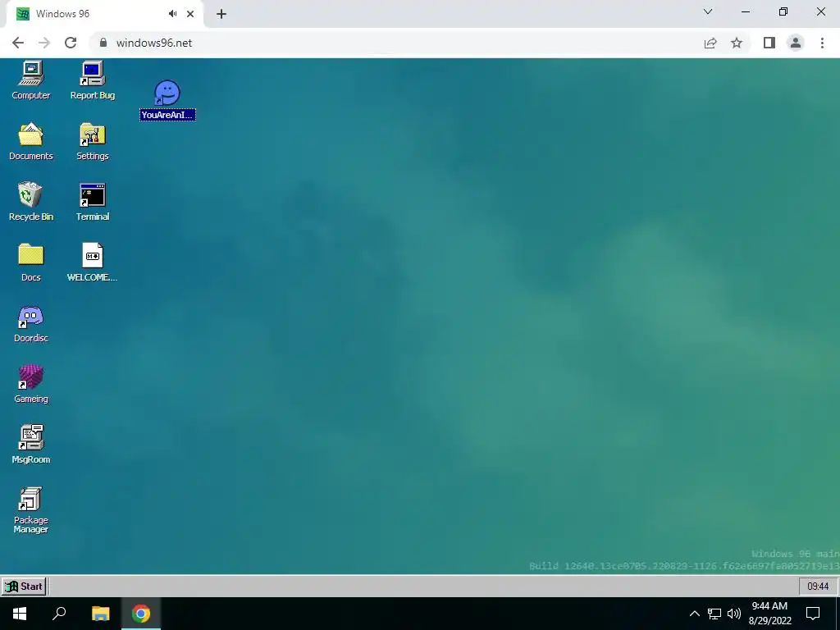Screen dimensions: 840x630
Task: Go forward in browser history
Action: (44, 43)
